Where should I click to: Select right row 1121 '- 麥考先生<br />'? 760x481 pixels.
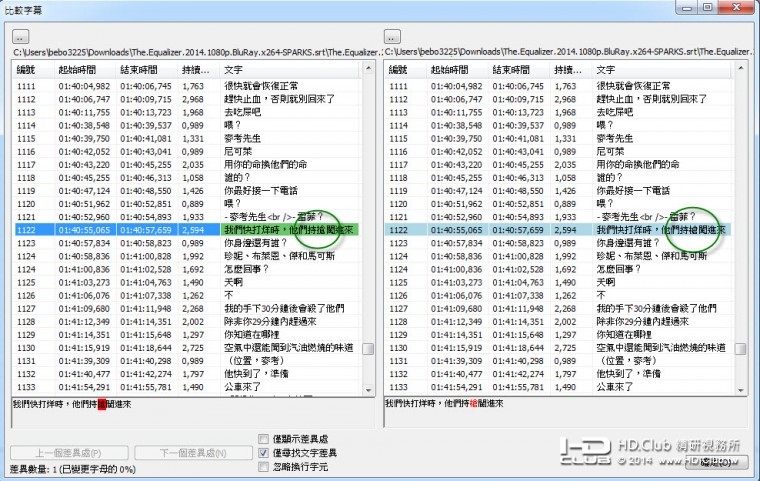(559, 217)
